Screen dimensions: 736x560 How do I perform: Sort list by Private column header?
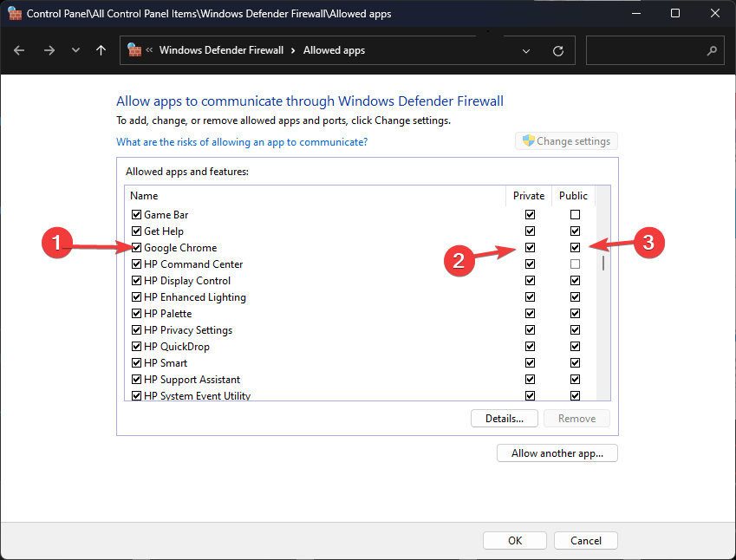[x=529, y=196]
